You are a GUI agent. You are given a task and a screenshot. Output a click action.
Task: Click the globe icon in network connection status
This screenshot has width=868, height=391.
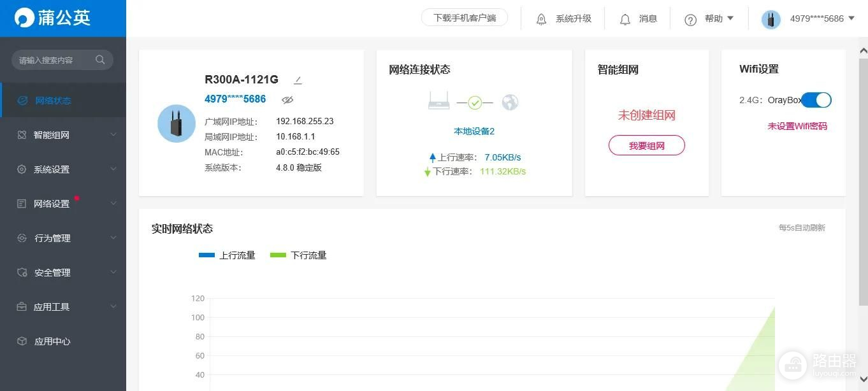[x=510, y=102]
